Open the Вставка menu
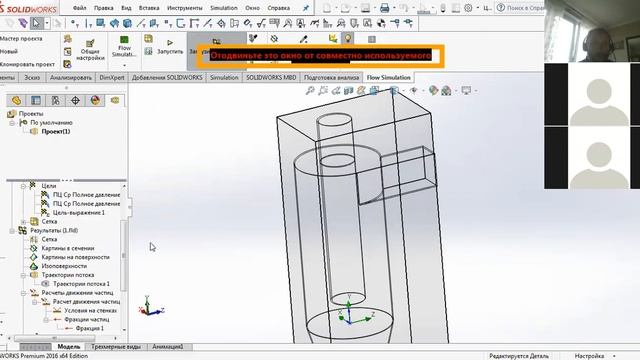 [x=149, y=8]
